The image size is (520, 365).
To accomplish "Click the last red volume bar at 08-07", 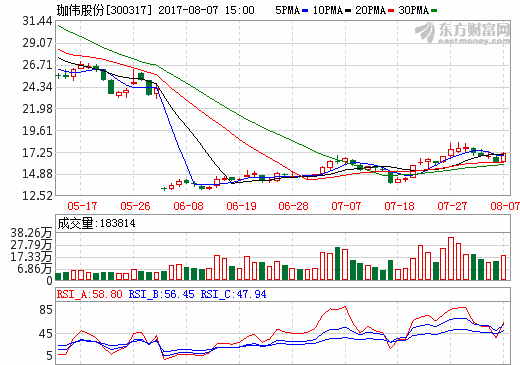I will pos(503,268).
